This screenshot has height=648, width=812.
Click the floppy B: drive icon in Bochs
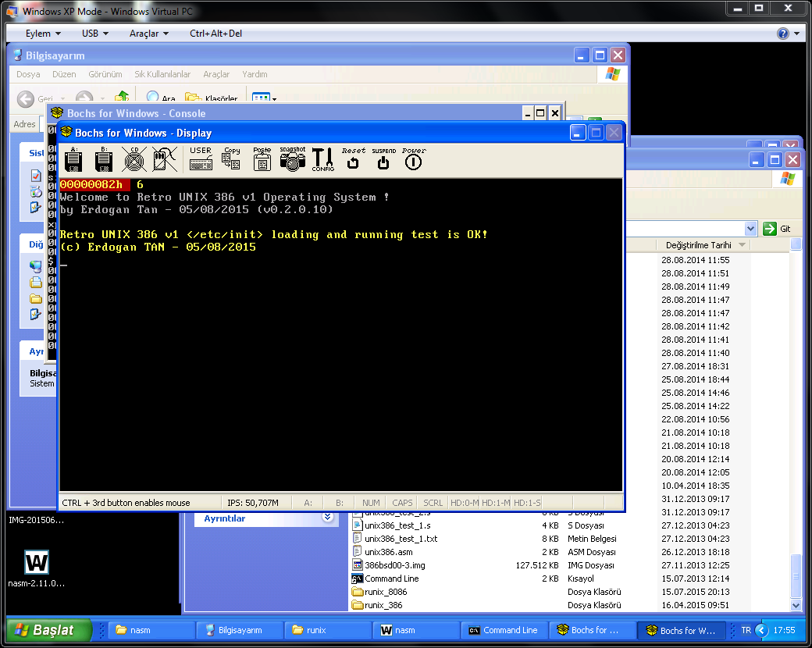click(x=104, y=159)
